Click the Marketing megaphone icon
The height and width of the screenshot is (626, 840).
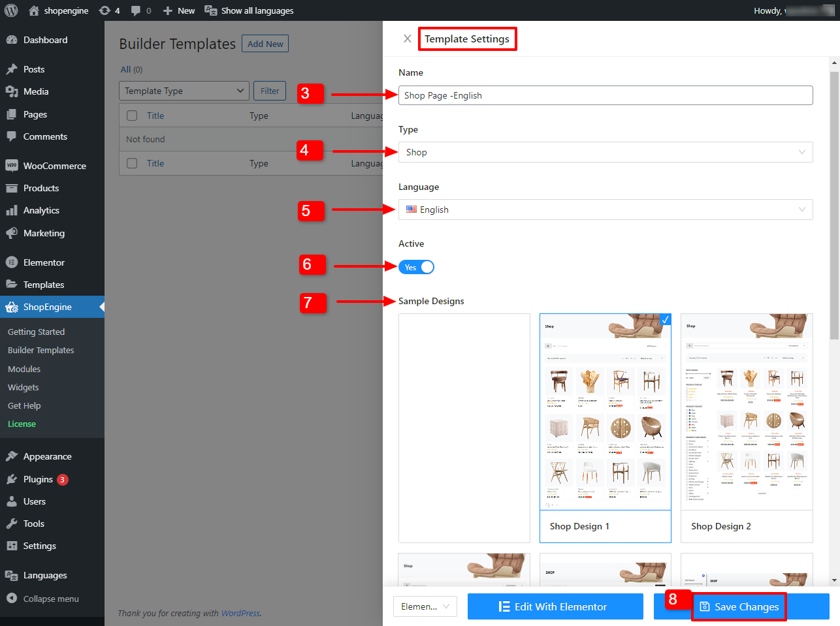12,233
